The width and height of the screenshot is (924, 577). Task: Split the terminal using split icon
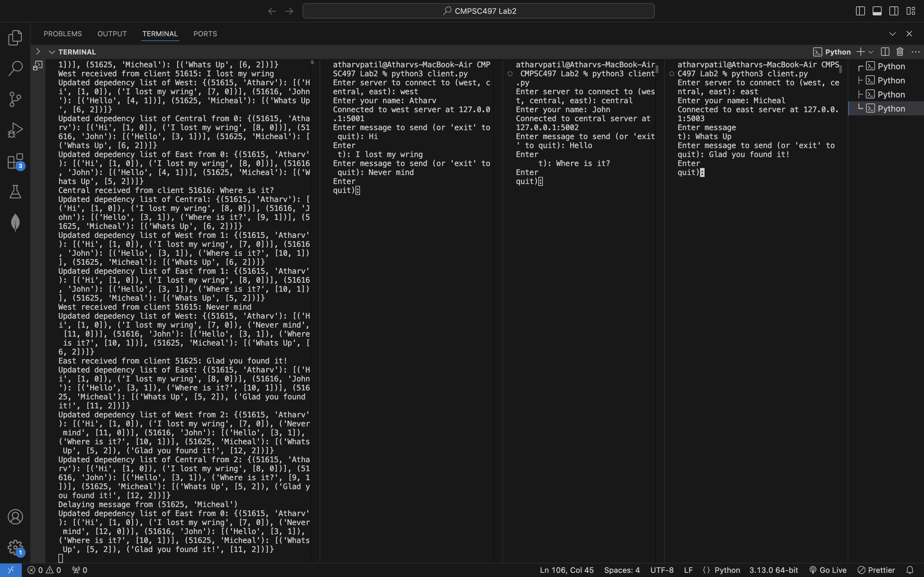click(x=885, y=52)
